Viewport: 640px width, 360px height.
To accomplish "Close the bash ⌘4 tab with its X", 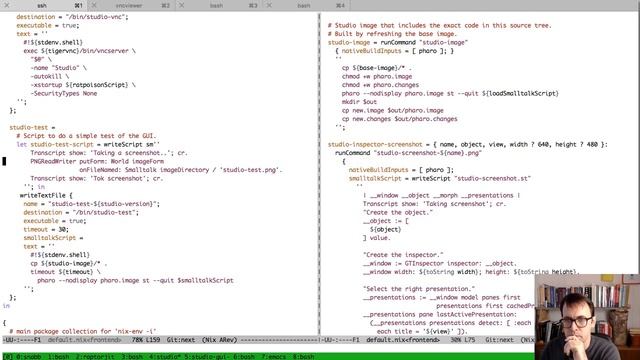I will point(269,5).
